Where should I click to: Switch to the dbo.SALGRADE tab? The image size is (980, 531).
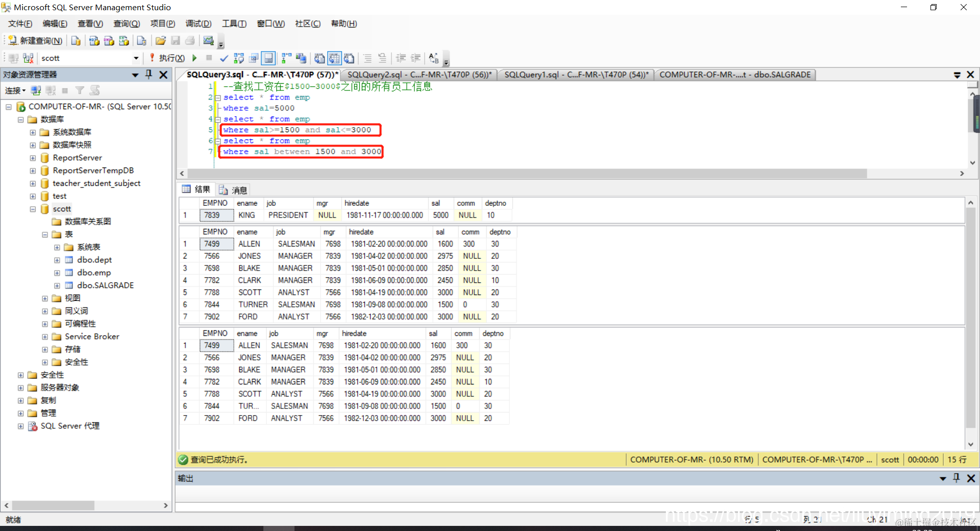[x=735, y=75]
